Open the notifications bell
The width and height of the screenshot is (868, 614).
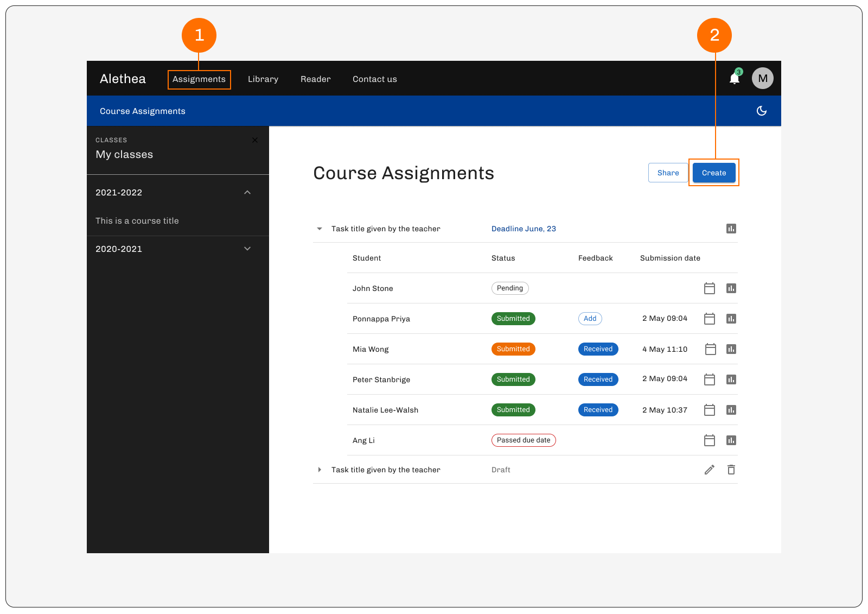coord(735,79)
